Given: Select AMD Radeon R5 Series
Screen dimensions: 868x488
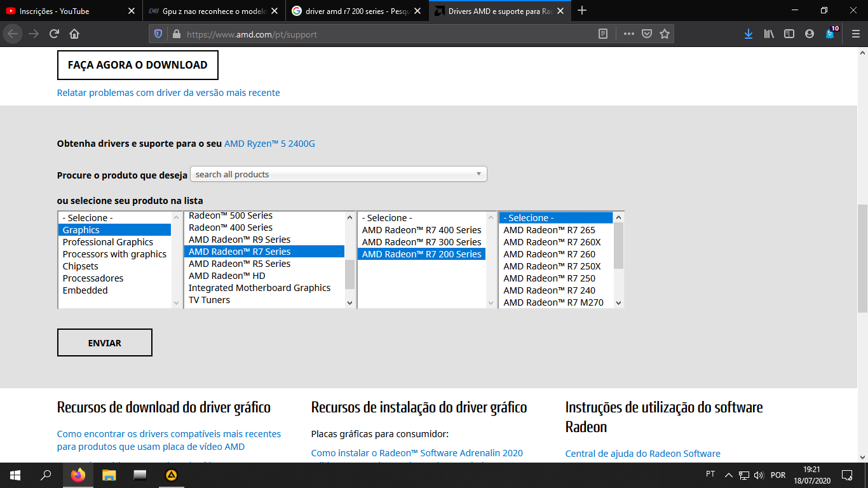Looking at the screenshot, I should click(x=264, y=264).
